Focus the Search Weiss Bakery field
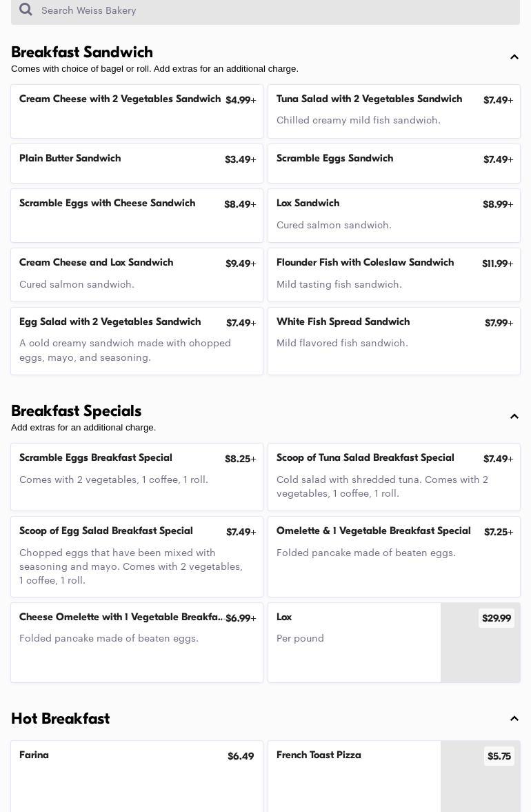Screen dimensions: 531x812 click(x=265, y=10)
